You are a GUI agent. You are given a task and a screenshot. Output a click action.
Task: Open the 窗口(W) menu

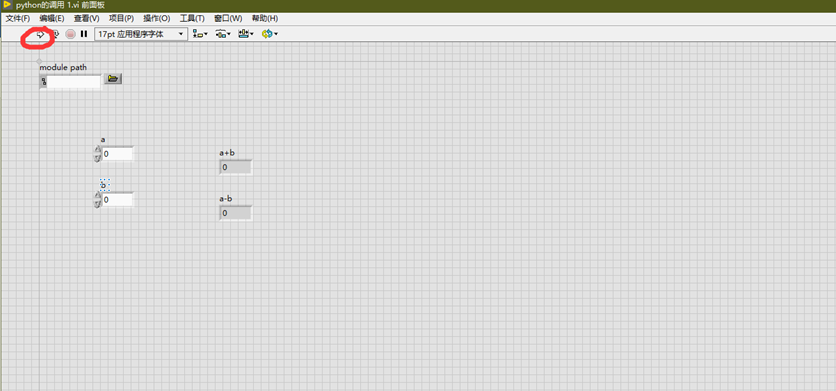pyautogui.click(x=228, y=19)
